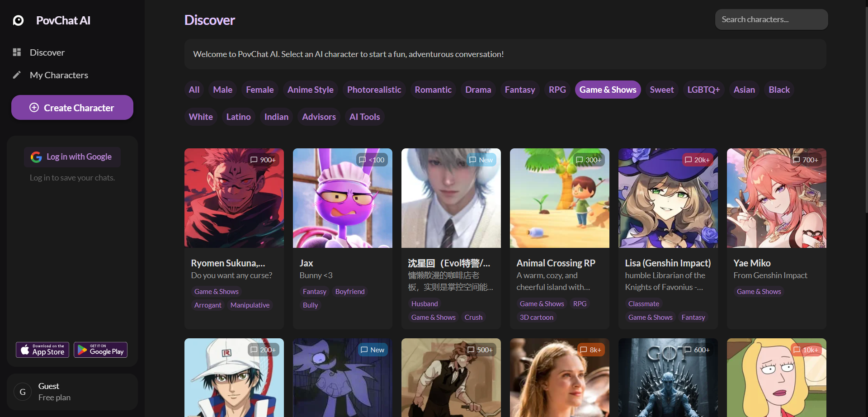The width and height of the screenshot is (868, 417).
Task: Select the White filter
Action: (201, 117)
